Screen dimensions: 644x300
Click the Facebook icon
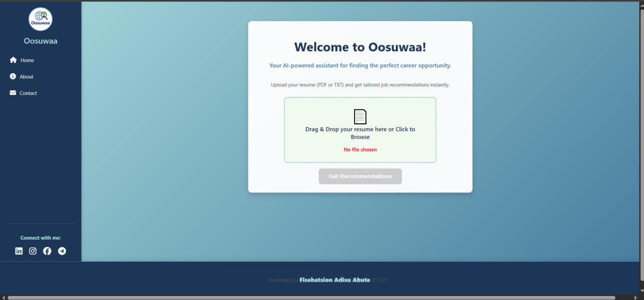coord(47,251)
